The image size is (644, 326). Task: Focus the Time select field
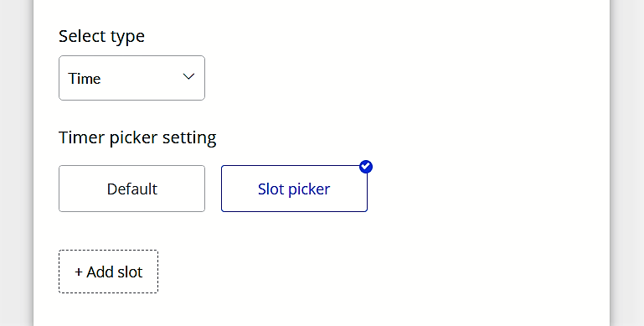(x=131, y=78)
